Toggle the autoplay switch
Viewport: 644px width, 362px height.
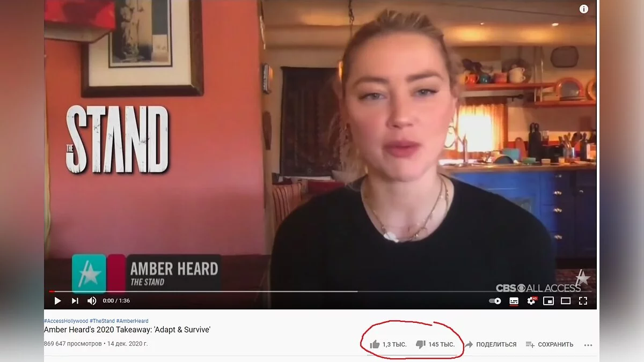click(x=495, y=301)
